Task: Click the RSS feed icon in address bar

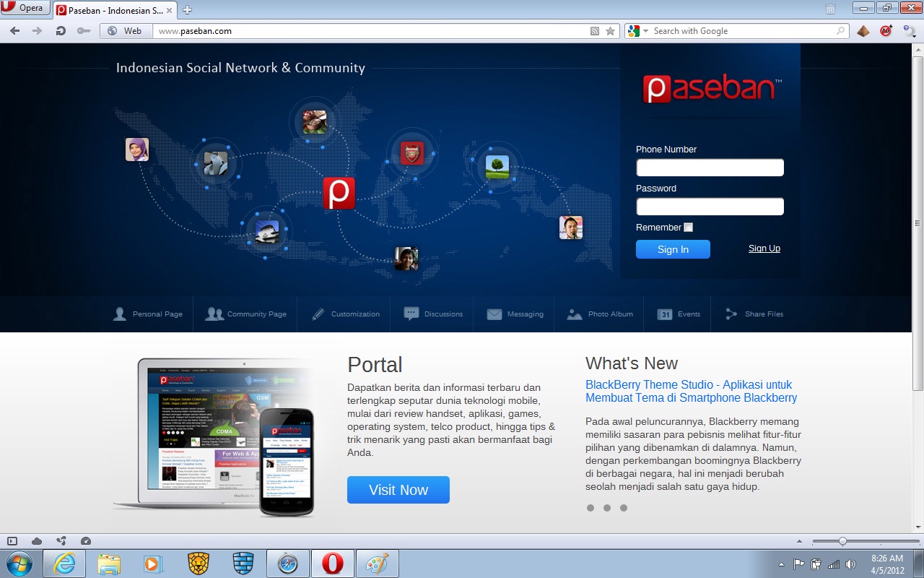Action: click(x=595, y=31)
